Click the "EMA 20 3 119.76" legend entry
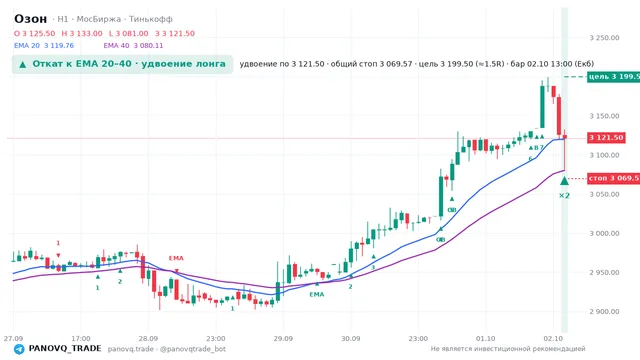 (x=44, y=46)
